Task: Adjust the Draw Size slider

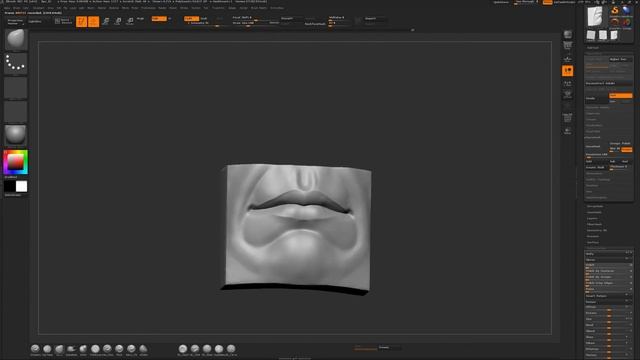Action: coord(251,23)
